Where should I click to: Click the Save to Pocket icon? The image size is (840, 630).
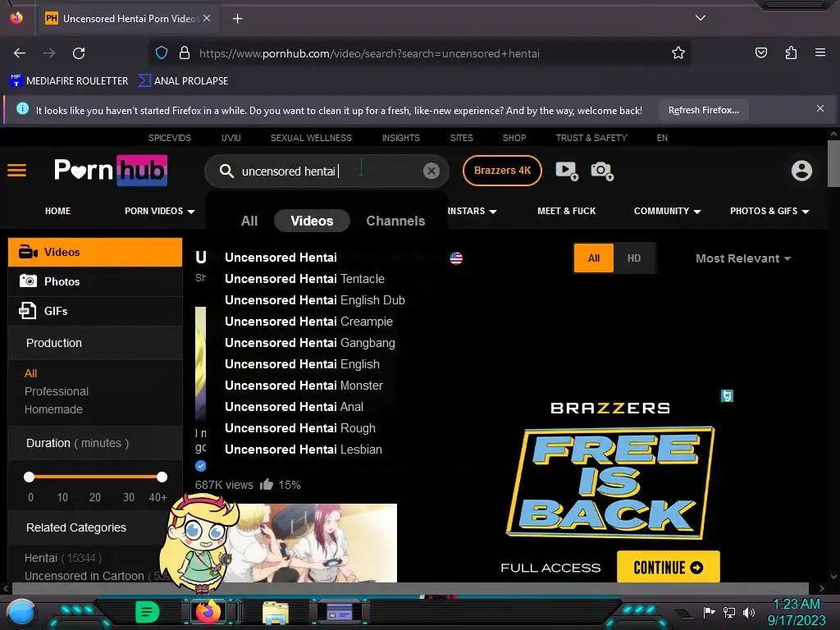coord(760,52)
